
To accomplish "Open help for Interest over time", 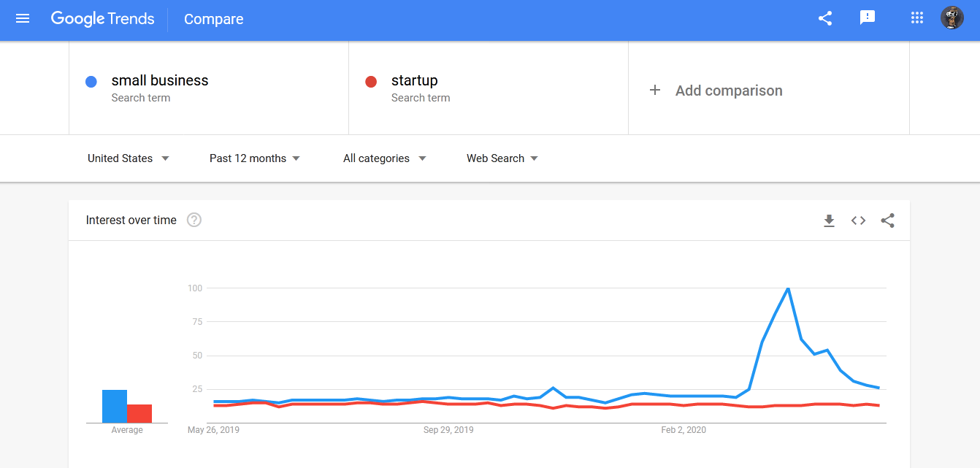I will (194, 220).
